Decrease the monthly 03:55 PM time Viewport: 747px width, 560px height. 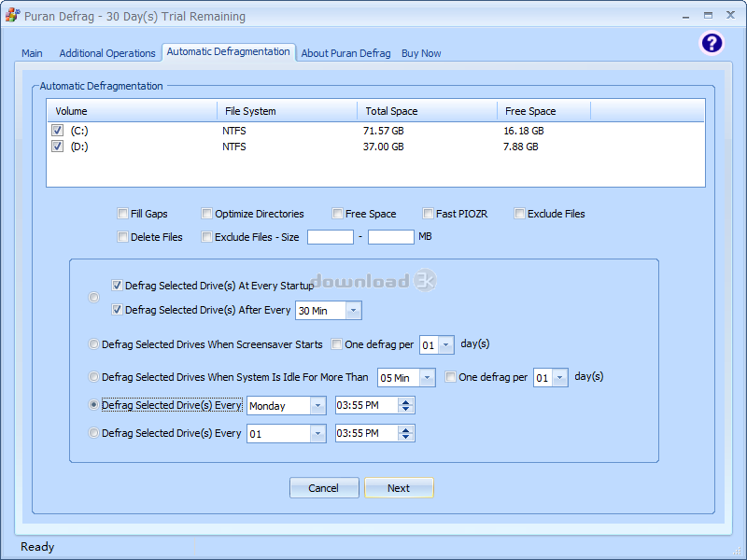tap(406, 437)
